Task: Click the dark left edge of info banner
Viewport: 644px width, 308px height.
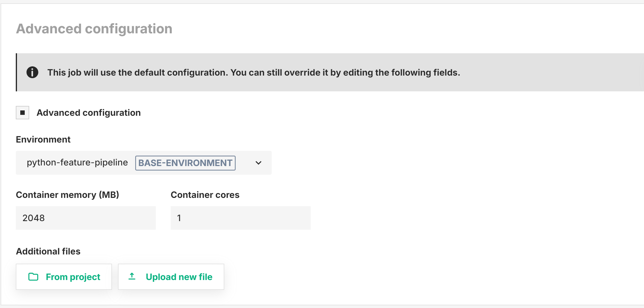Action: coord(16,72)
